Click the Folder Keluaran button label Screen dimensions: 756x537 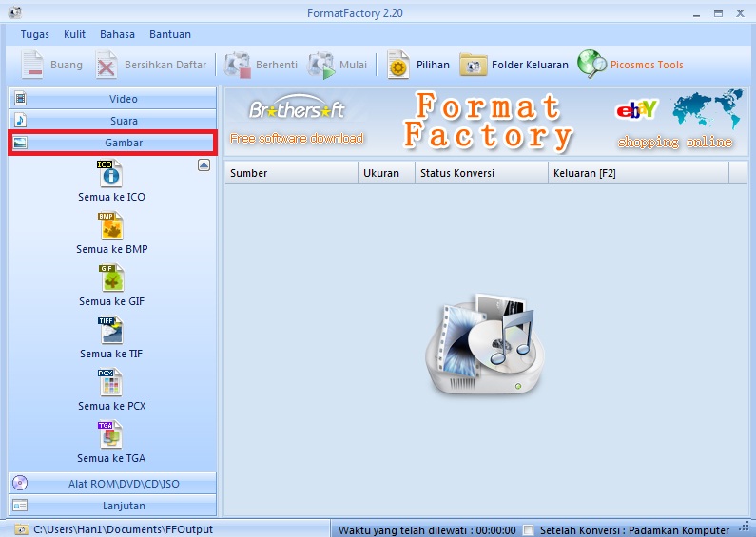(x=530, y=65)
